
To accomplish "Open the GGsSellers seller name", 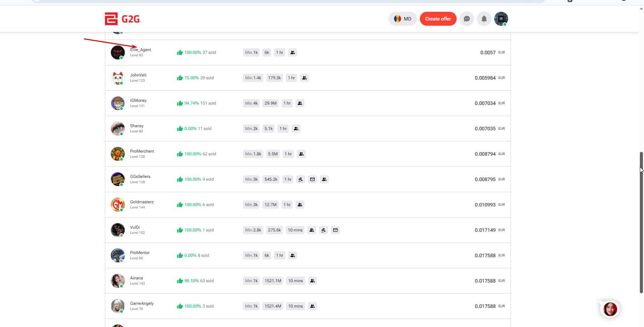I will pos(140,177).
